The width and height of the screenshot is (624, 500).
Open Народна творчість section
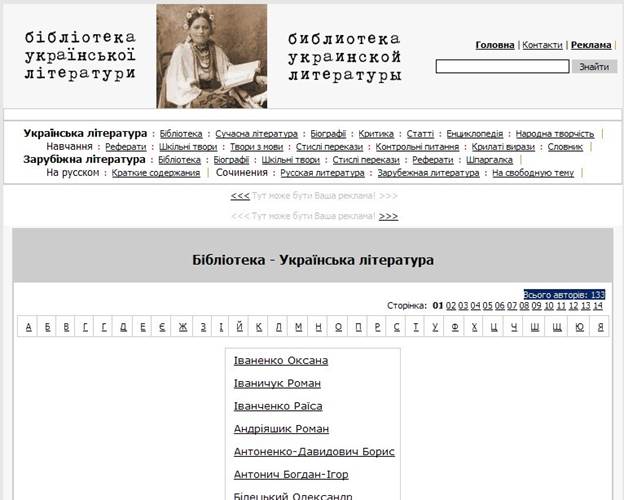(555, 133)
